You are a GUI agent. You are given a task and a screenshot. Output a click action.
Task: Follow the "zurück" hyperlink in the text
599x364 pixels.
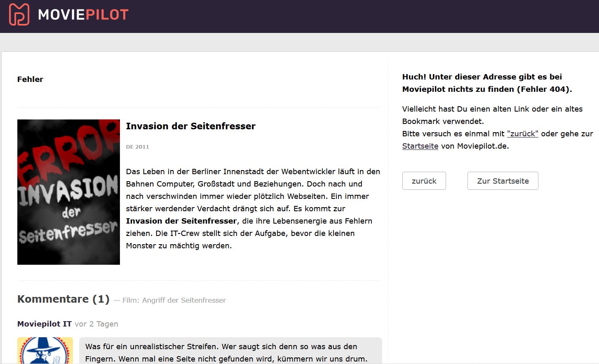coord(522,133)
